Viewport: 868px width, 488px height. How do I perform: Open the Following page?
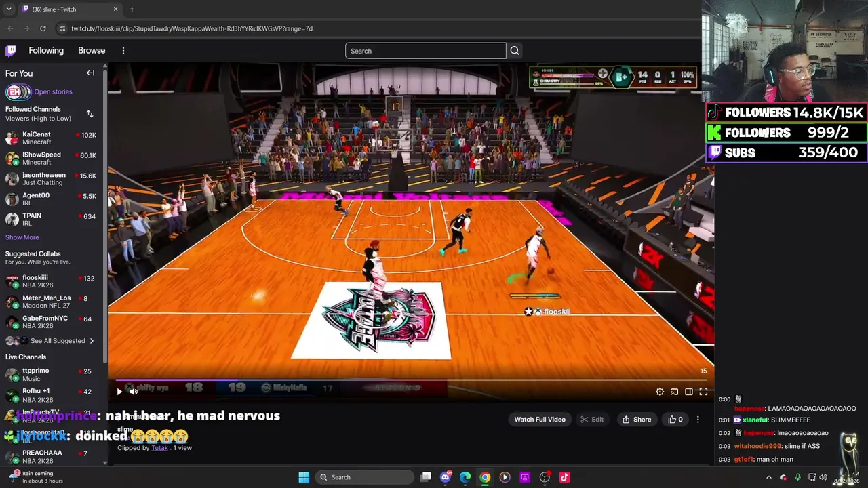pyautogui.click(x=46, y=51)
